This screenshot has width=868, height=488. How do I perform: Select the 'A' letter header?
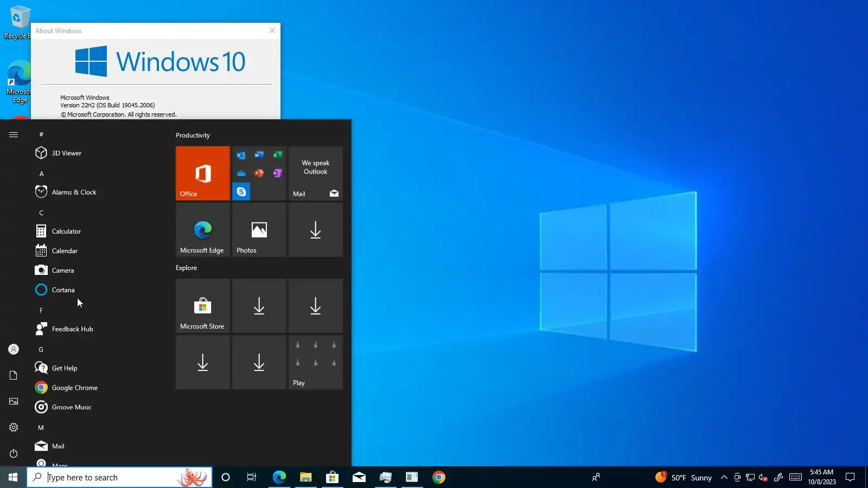41,174
